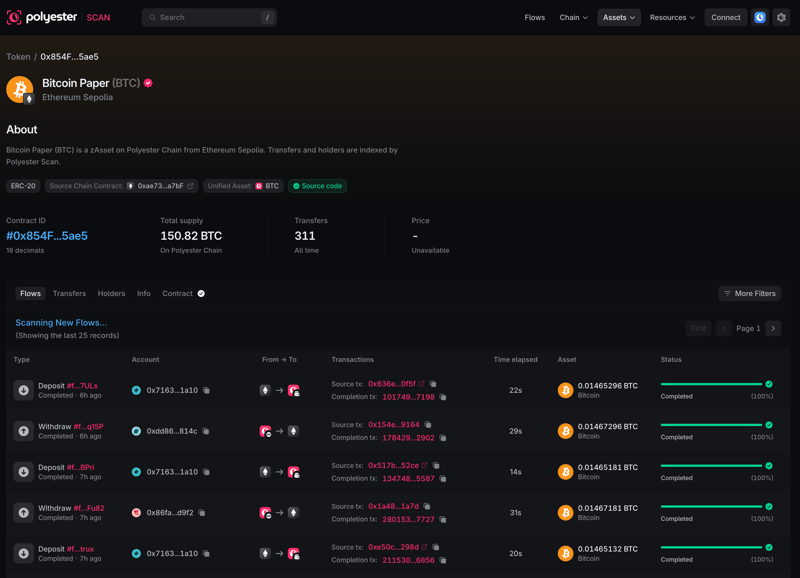This screenshot has width=800, height=578.
Task: Open external link icon beside 0x517b...52ce
Action: 424,465
